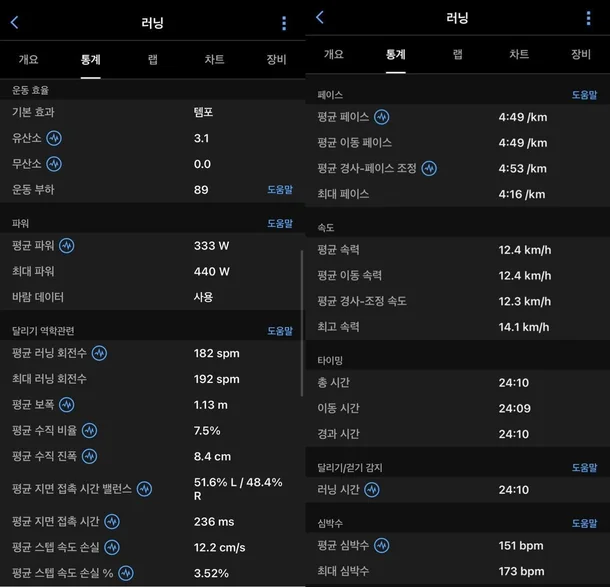Open the left screen's three-dot menu
This screenshot has width=610, height=587.
(284, 23)
